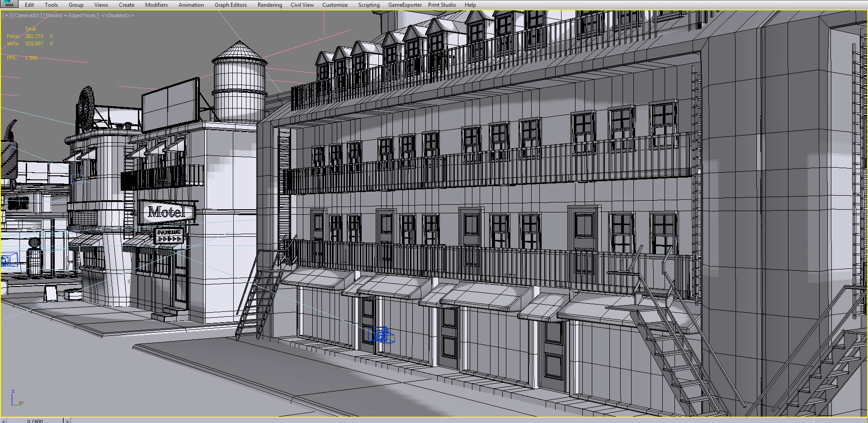This screenshot has height=423, width=868.
Task: Click the next frame arrow button
Action: [x=67, y=420]
